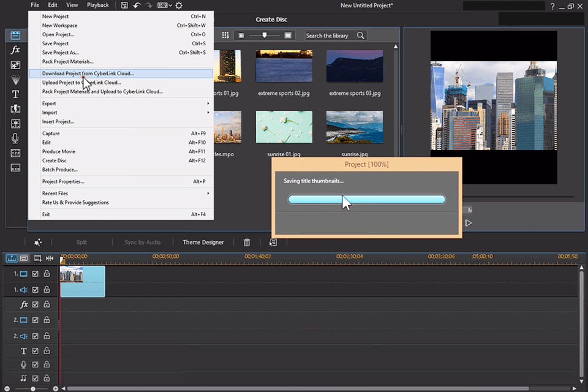Open preferences with the gear icon
This screenshot has height=392, width=588.
pyautogui.click(x=178, y=6)
